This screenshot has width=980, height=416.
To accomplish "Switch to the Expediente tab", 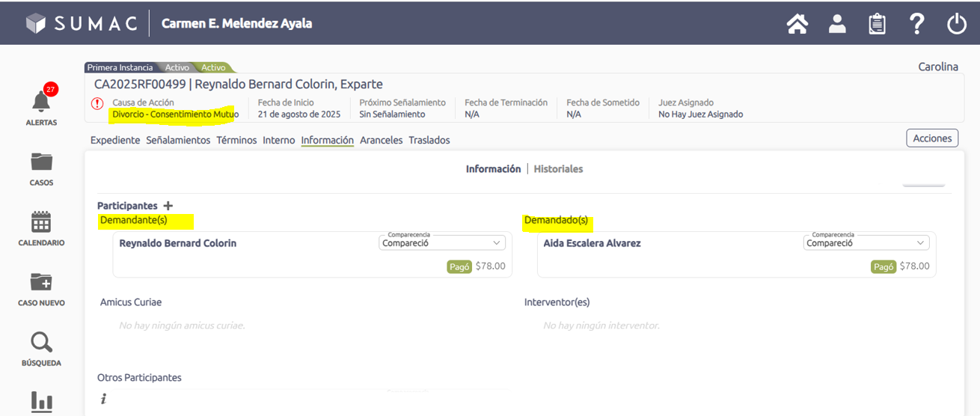I will coord(115,140).
